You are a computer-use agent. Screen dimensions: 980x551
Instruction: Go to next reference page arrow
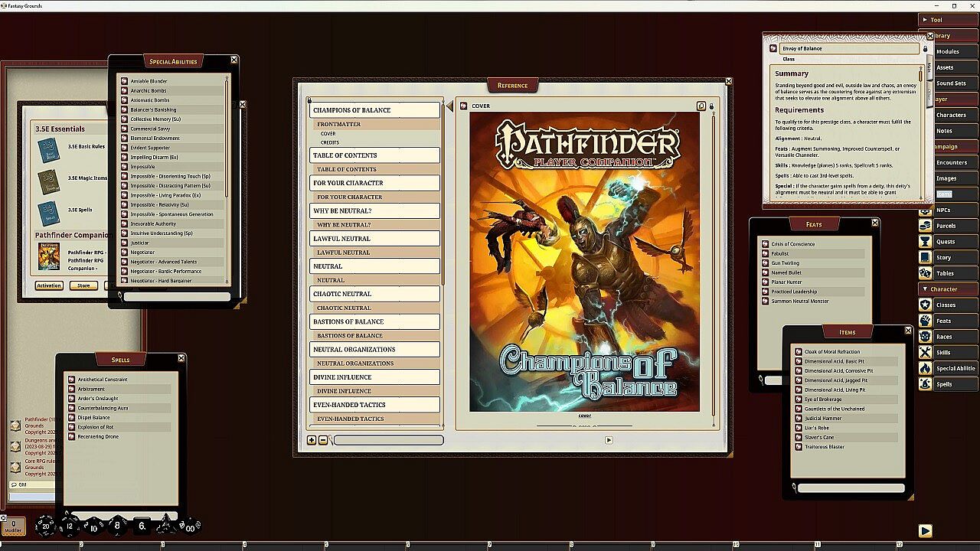point(609,440)
